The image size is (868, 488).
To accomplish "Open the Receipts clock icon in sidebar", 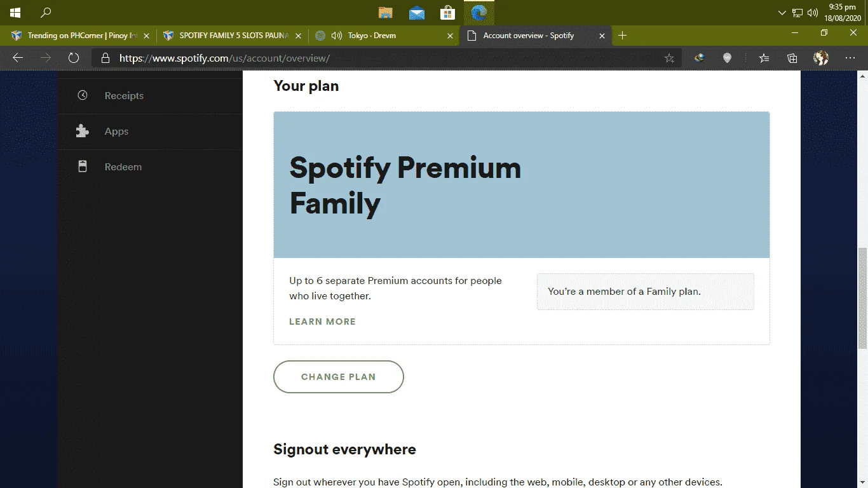I will (83, 95).
